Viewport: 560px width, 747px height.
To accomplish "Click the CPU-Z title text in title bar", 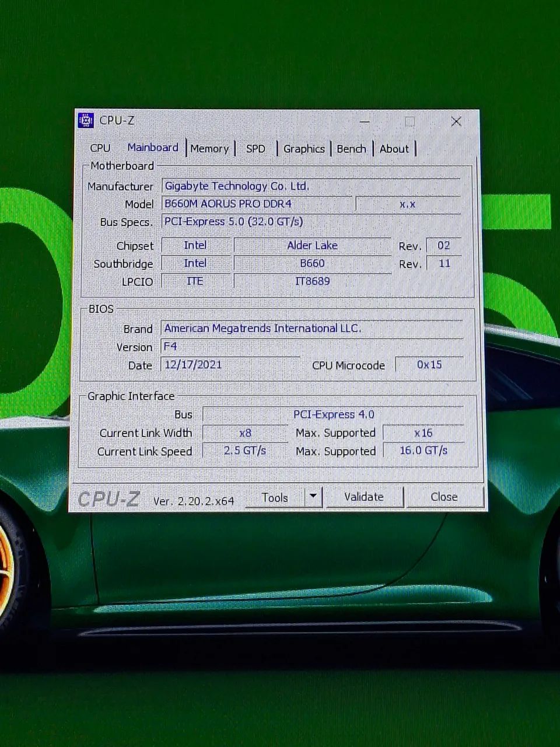I will pos(117,120).
